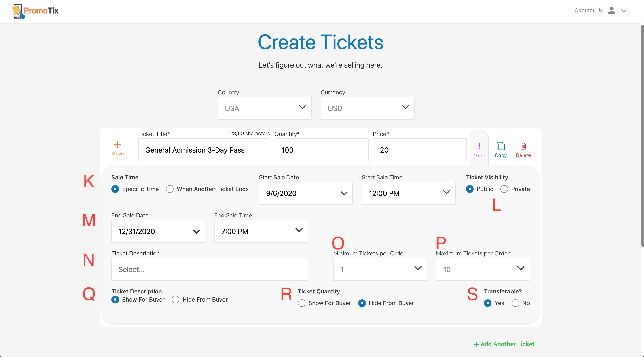This screenshot has width=644, height=357.
Task: Open the End Sale Time dropdown
Action: [x=261, y=231]
